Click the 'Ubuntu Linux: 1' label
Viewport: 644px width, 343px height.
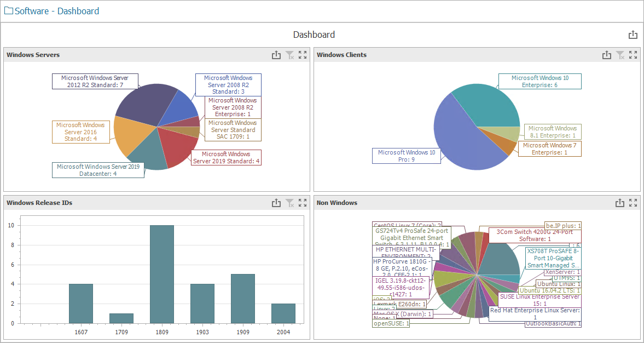point(559,284)
